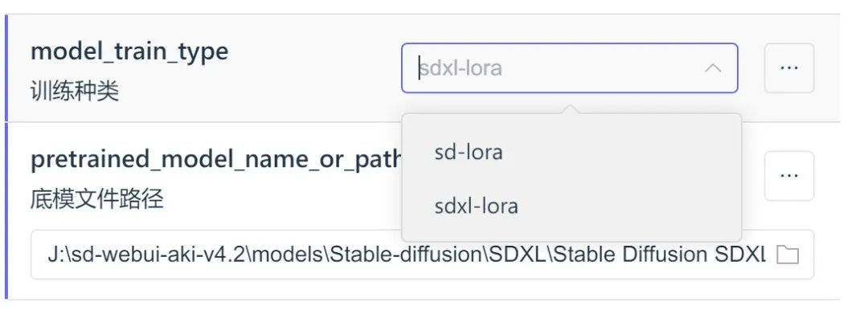The height and width of the screenshot is (310, 868).
Task: Click the sdxl-lora placeholder text in combo box
Action: [461, 68]
